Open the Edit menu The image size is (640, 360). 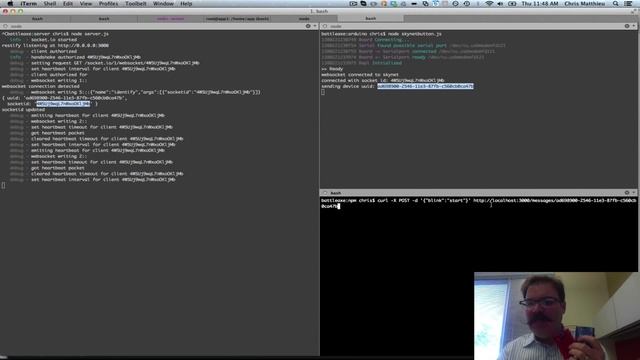68,4
